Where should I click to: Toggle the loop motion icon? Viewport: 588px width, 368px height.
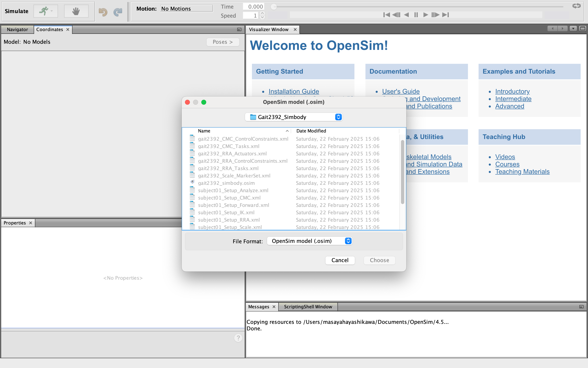576,6
